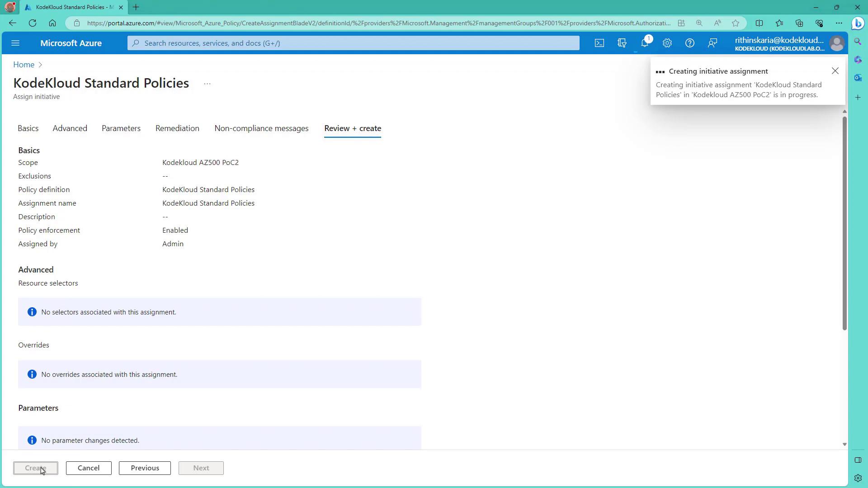
Task: Follow the Home breadcrumb link
Action: coord(24,65)
